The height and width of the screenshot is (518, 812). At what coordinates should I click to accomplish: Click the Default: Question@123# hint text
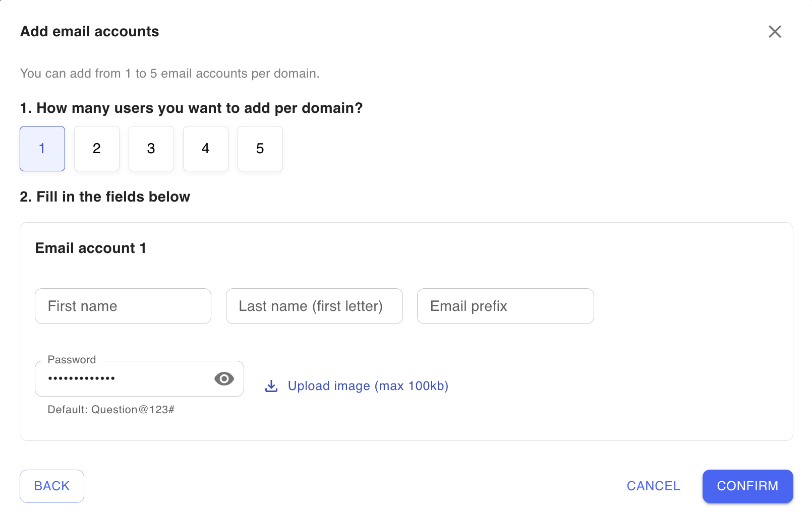click(111, 410)
